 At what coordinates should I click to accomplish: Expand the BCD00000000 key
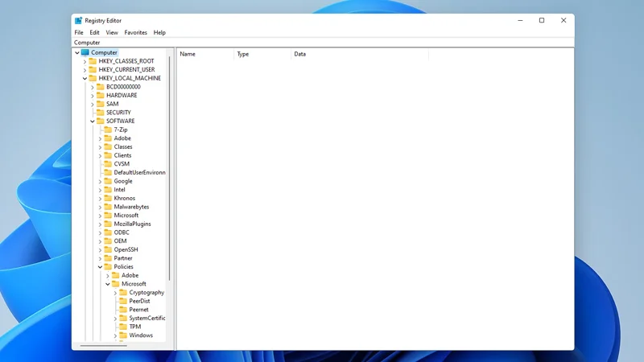click(x=93, y=87)
